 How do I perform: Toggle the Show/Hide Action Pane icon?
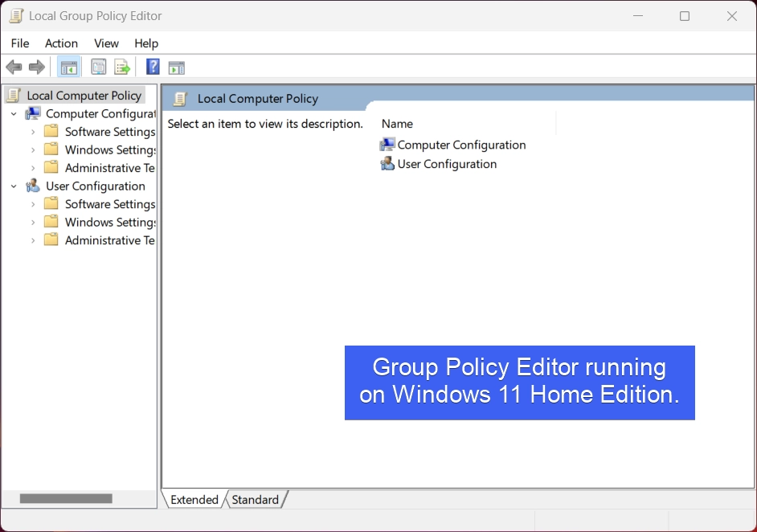[176, 68]
